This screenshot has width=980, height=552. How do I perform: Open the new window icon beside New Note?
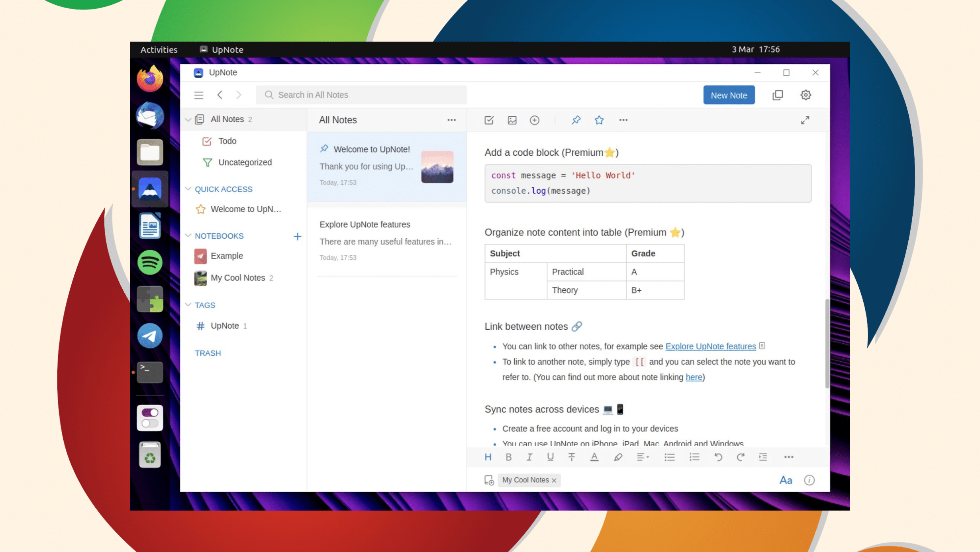point(777,95)
